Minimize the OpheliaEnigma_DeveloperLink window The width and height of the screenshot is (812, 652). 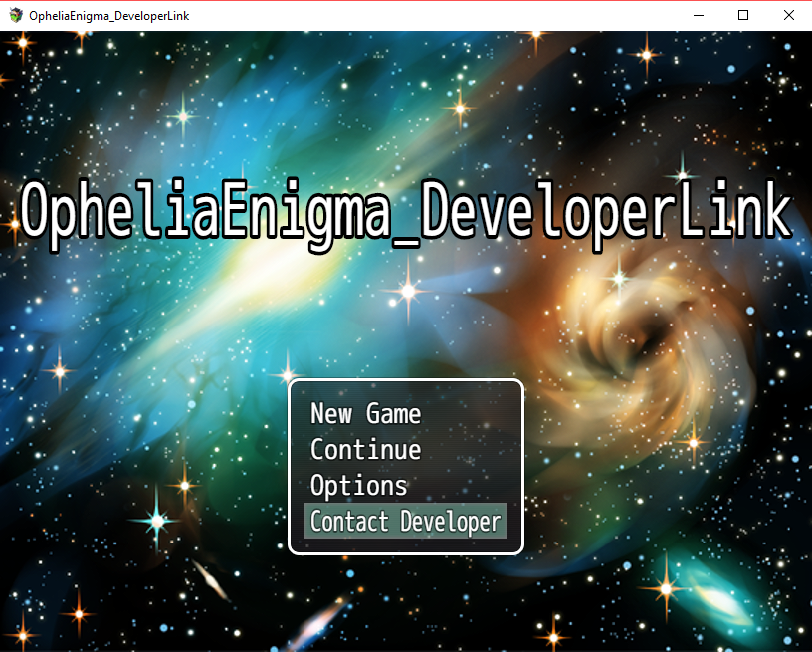[x=699, y=16]
